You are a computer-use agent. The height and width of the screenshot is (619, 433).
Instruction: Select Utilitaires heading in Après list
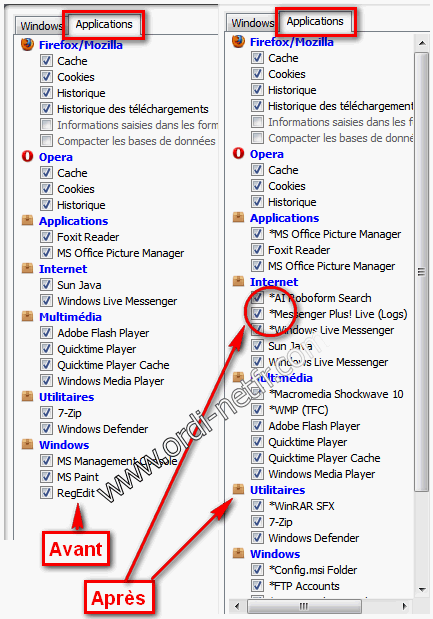tap(277, 490)
